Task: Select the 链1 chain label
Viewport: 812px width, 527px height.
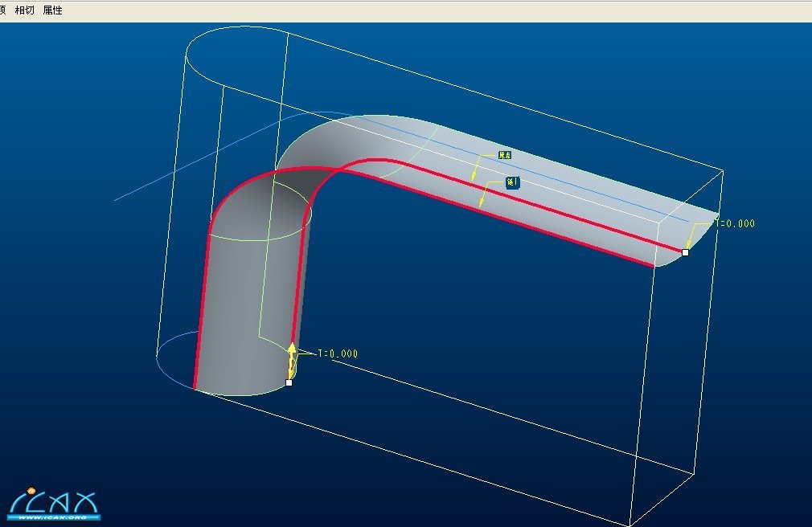Action: coord(512,182)
